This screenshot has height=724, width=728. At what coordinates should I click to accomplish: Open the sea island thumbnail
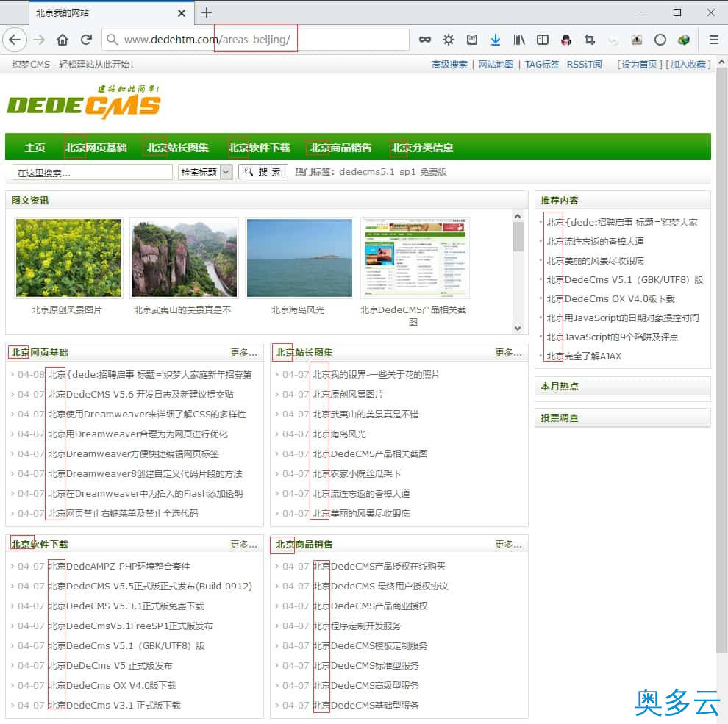coord(299,258)
